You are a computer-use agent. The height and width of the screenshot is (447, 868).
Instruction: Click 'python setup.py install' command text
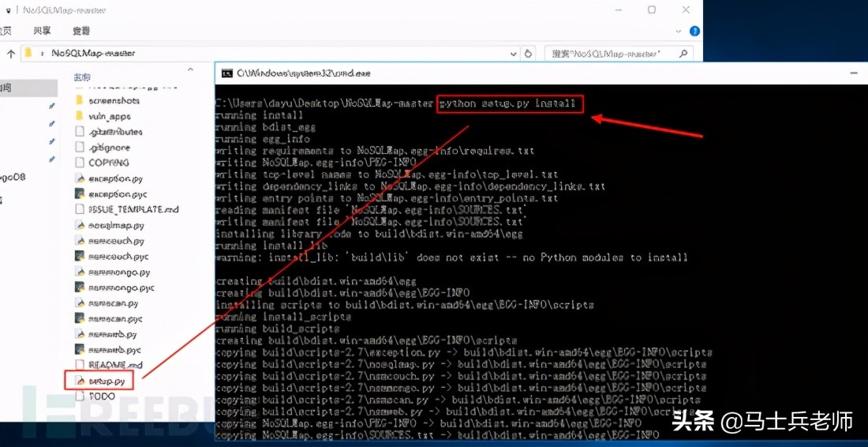(509, 103)
